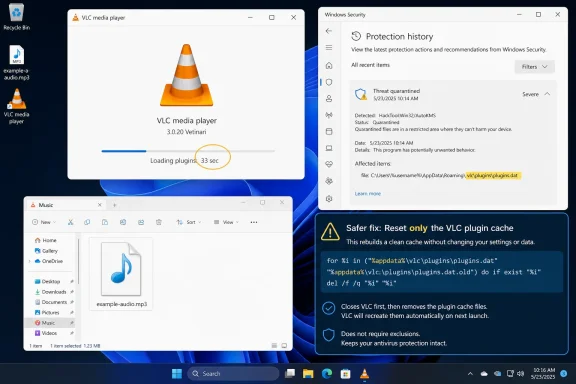Switch to details view icon in Music status bar
576x384 pixels.
[x=274, y=345]
